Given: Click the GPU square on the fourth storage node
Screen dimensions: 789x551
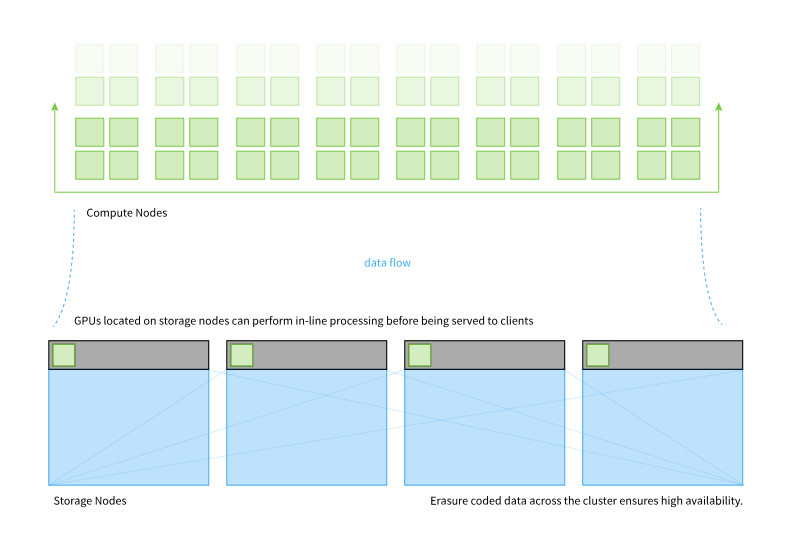Looking at the screenshot, I should pyautogui.click(x=598, y=355).
